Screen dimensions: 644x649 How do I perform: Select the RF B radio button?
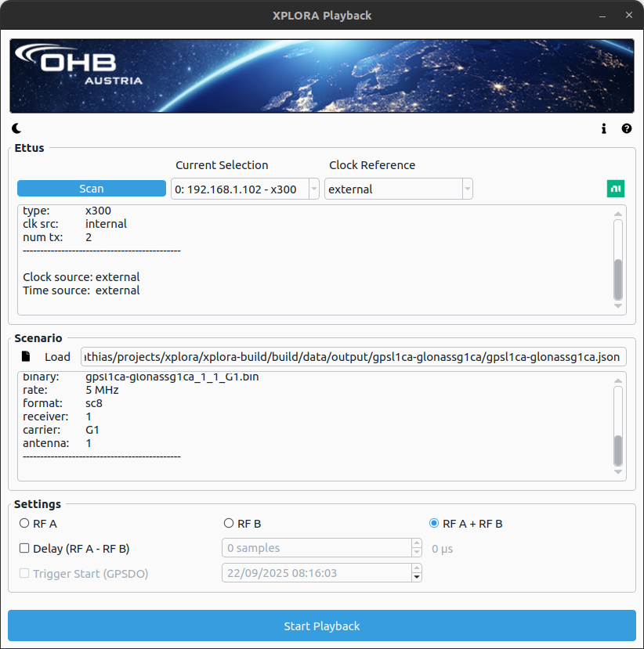point(229,523)
